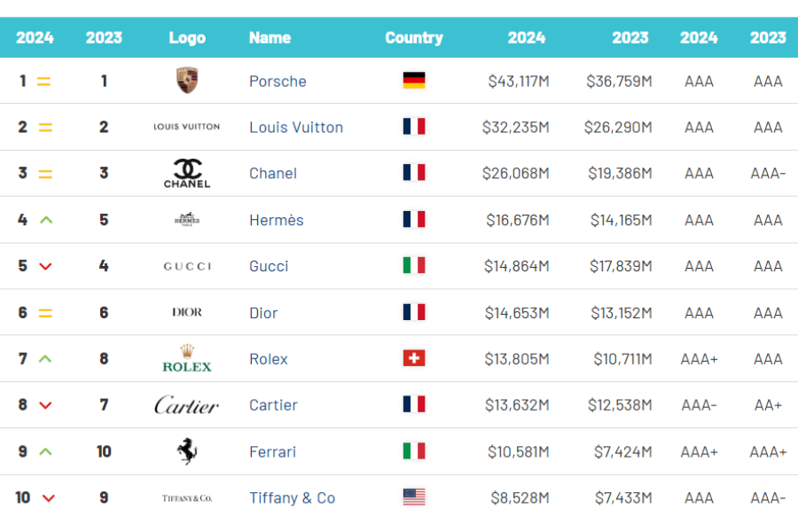Click the green up arrow beside Hermès rank
798x532 pixels.
46,220
